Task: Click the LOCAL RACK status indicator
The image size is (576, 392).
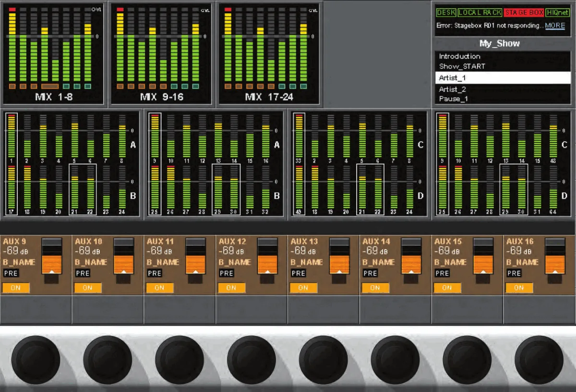Action: (480, 13)
